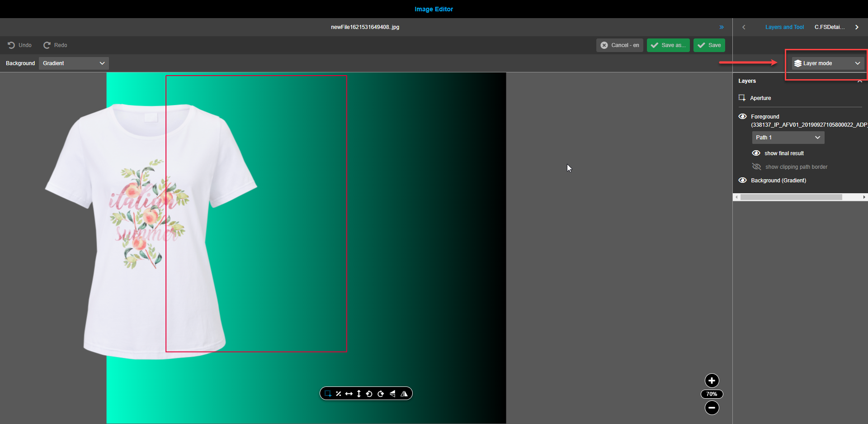The width and height of the screenshot is (868, 424).
Task: Select the horizontal resize tool
Action: click(349, 393)
